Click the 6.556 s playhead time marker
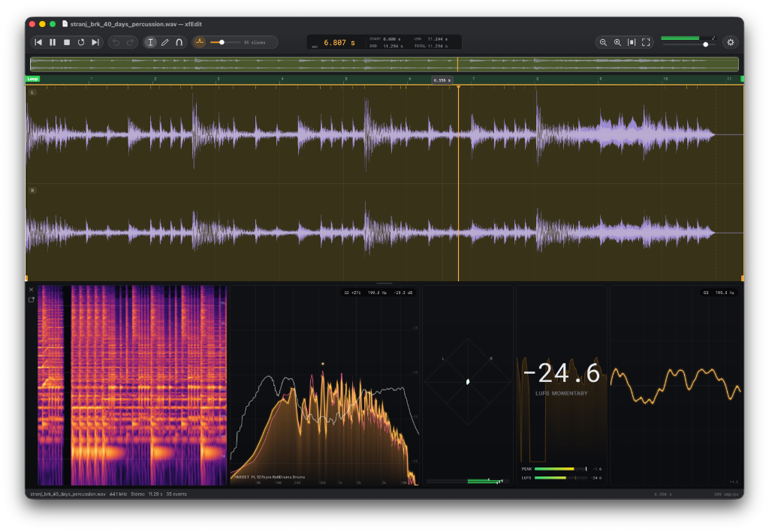 click(x=442, y=80)
